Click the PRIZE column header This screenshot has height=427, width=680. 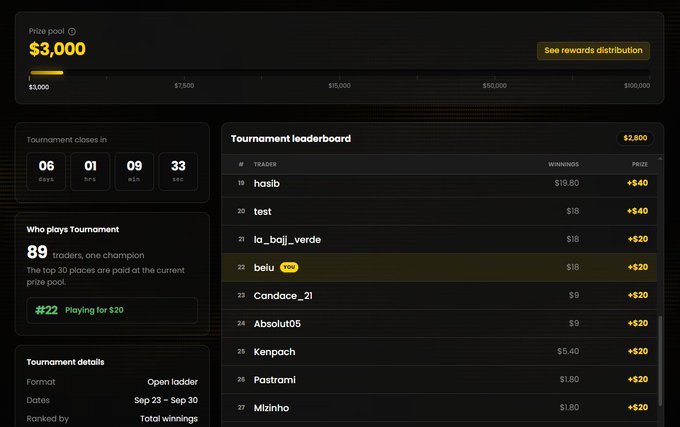[x=640, y=164]
